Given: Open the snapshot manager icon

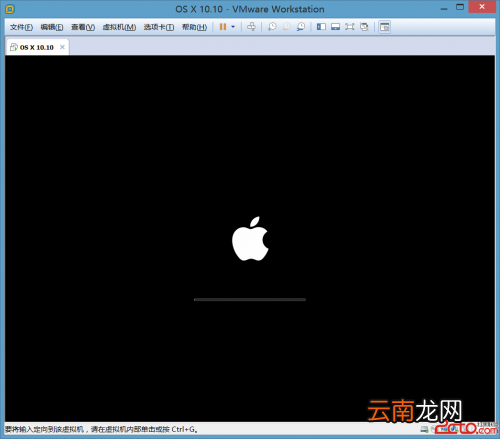Looking at the screenshot, I should (301, 27).
